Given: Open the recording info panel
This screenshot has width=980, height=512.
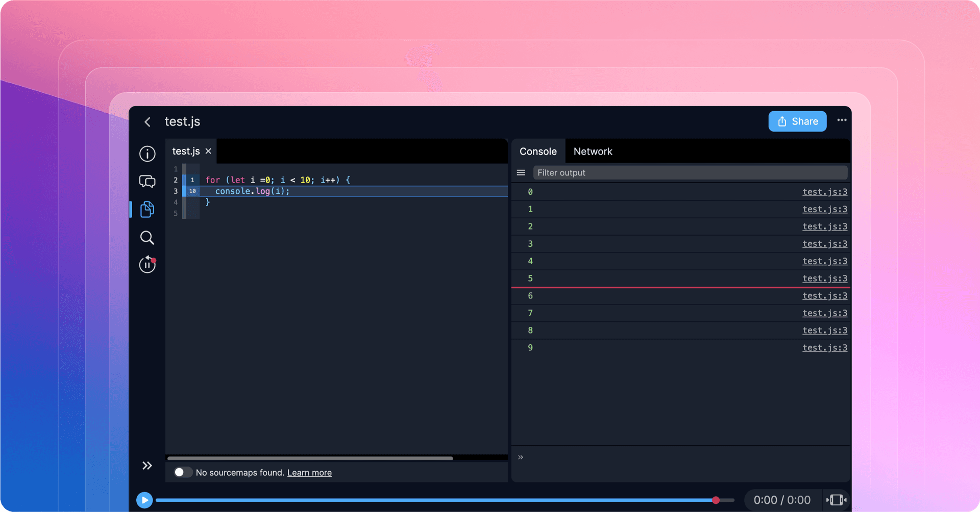Looking at the screenshot, I should pyautogui.click(x=147, y=153).
